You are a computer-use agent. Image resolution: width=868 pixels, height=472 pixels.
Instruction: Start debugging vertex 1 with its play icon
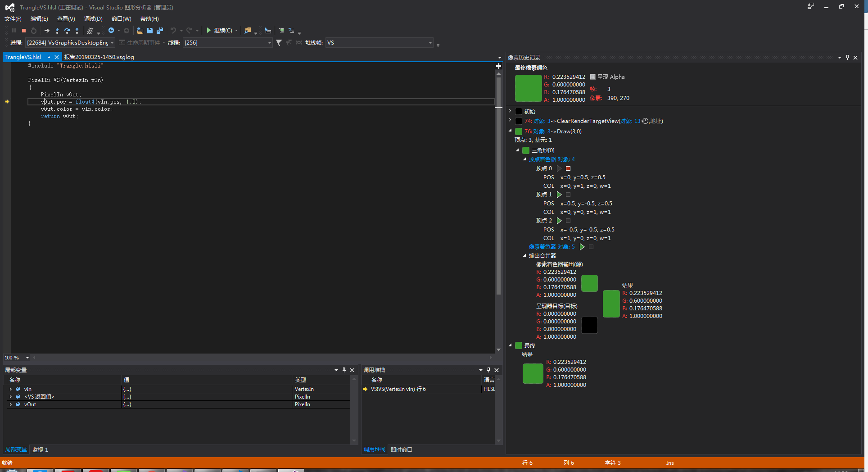[x=559, y=194]
